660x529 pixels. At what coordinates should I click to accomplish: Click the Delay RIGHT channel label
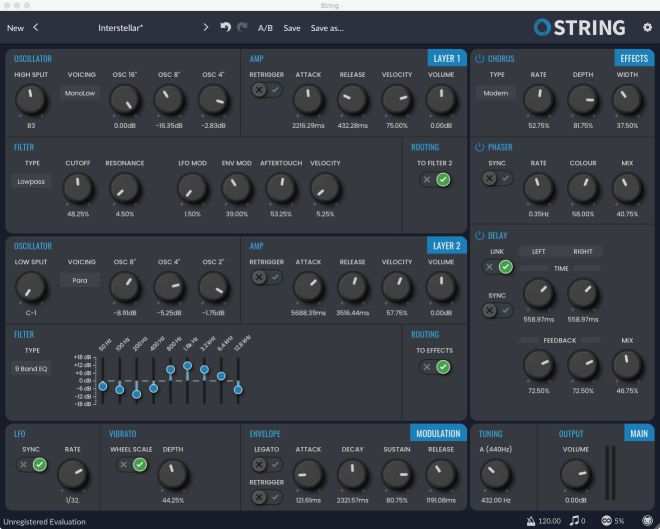[583, 252]
